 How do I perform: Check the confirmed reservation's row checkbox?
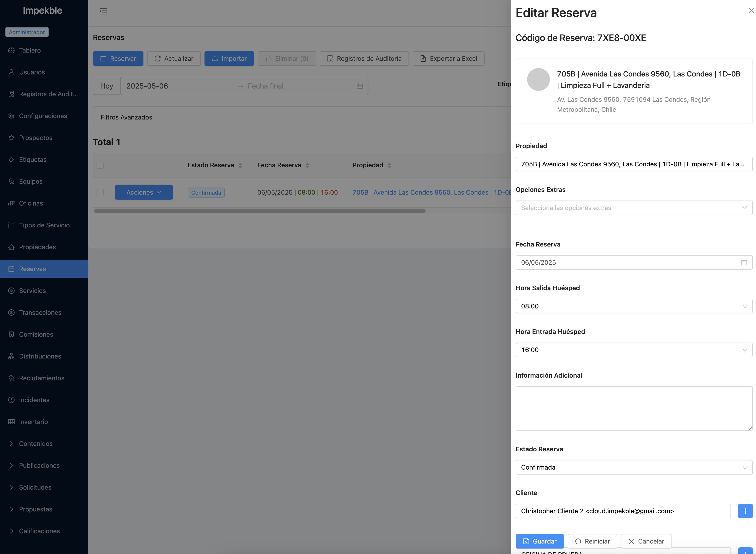[x=100, y=193]
